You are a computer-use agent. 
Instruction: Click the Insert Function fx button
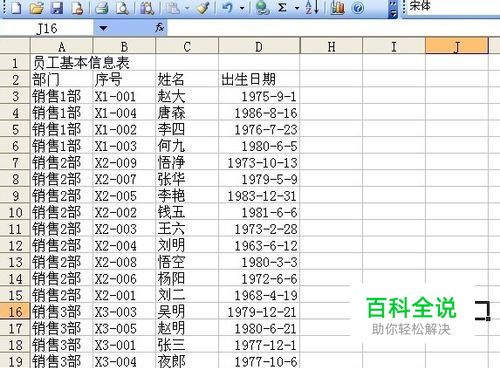pos(160,28)
